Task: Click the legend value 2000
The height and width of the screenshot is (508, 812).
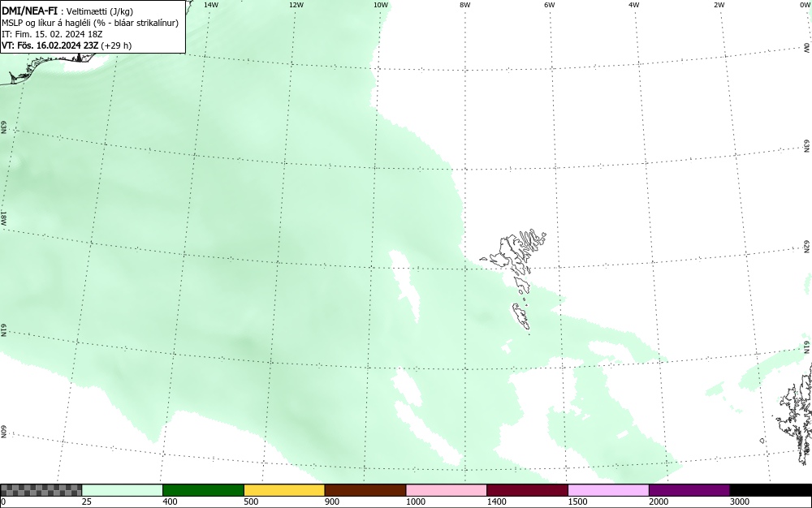Action: coord(659,502)
